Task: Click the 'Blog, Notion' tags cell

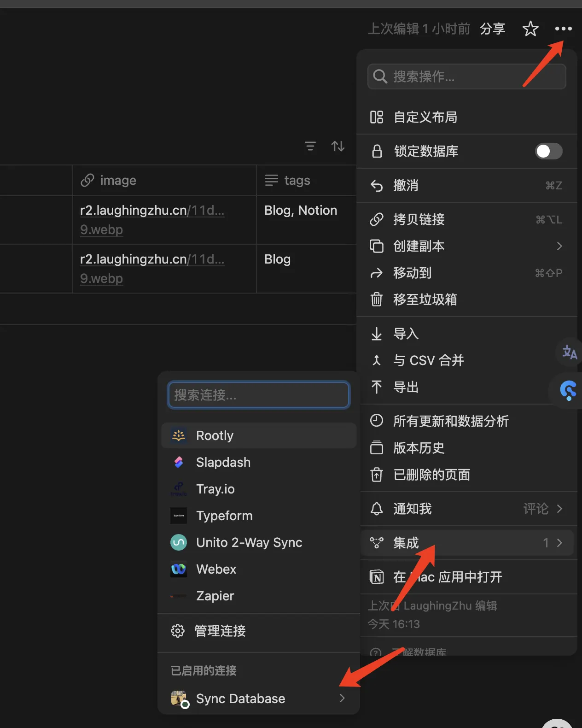Action: coord(307,220)
